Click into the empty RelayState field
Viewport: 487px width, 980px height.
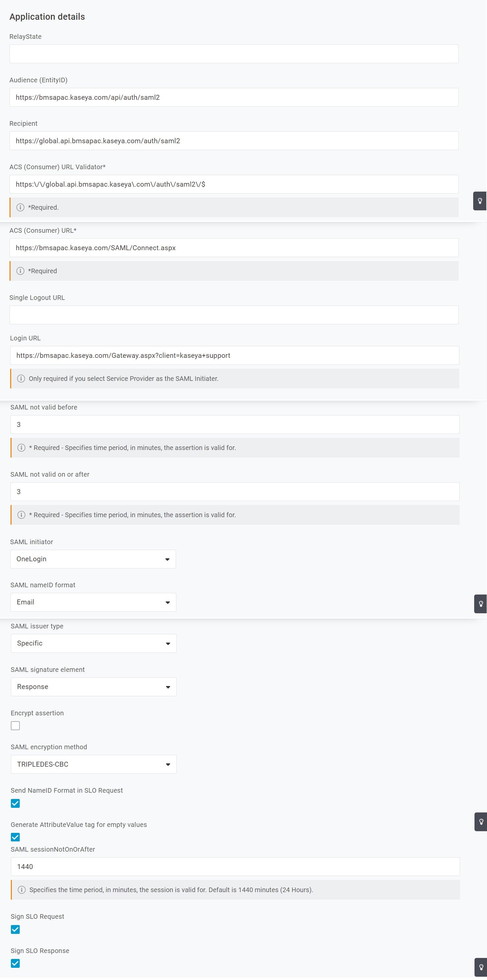point(234,54)
